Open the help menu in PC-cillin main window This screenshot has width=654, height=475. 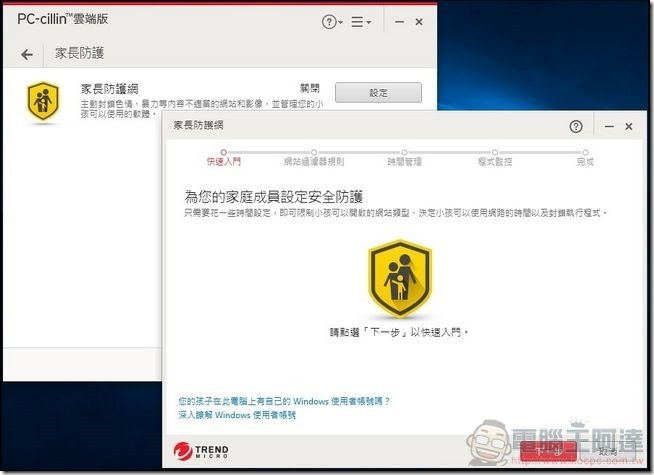click(x=332, y=22)
